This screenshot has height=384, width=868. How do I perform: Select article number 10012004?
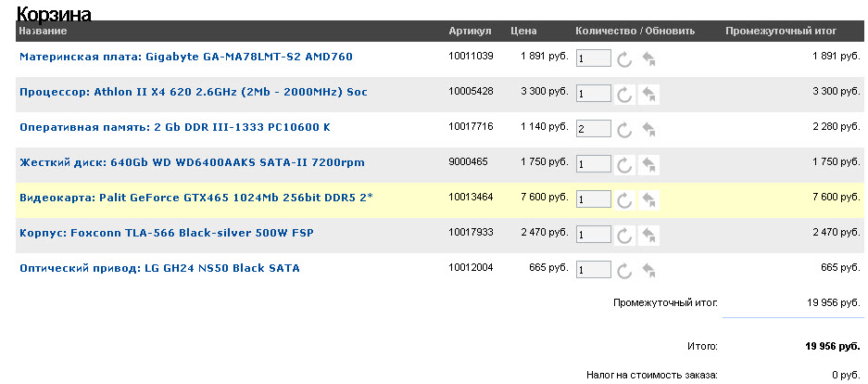(x=471, y=268)
